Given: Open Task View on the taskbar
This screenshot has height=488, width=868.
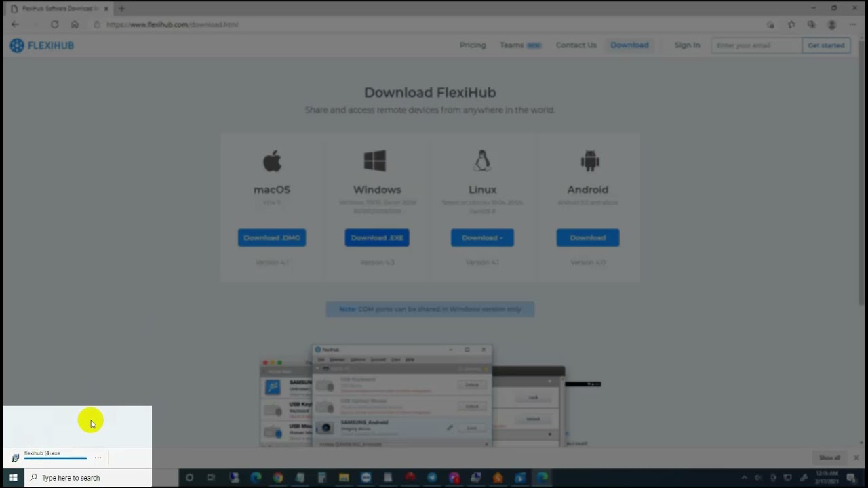Looking at the screenshot, I should pyautogui.click(x=211, y=478).
